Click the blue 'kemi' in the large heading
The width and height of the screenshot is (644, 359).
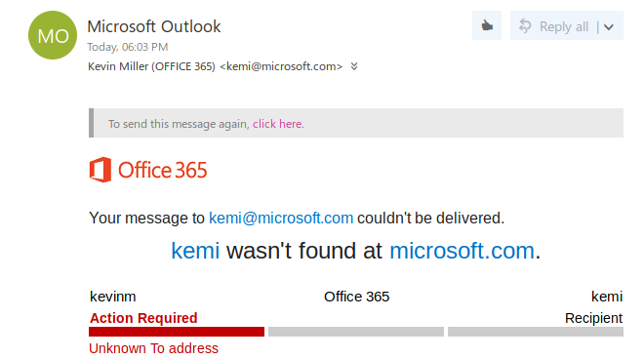tap(195, 251)
